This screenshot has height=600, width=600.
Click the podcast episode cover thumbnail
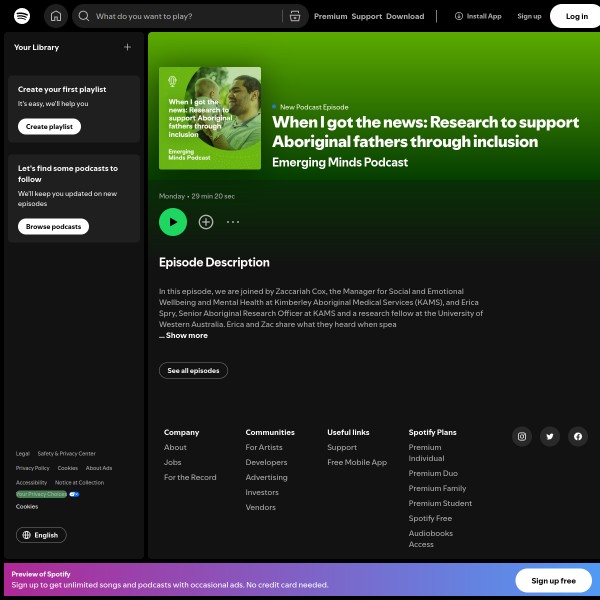210,118
